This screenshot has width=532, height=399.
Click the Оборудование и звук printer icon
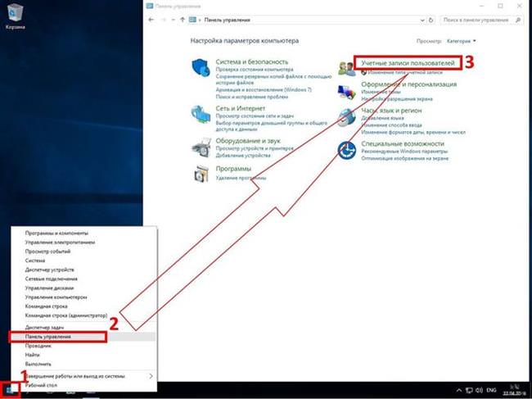201,147
